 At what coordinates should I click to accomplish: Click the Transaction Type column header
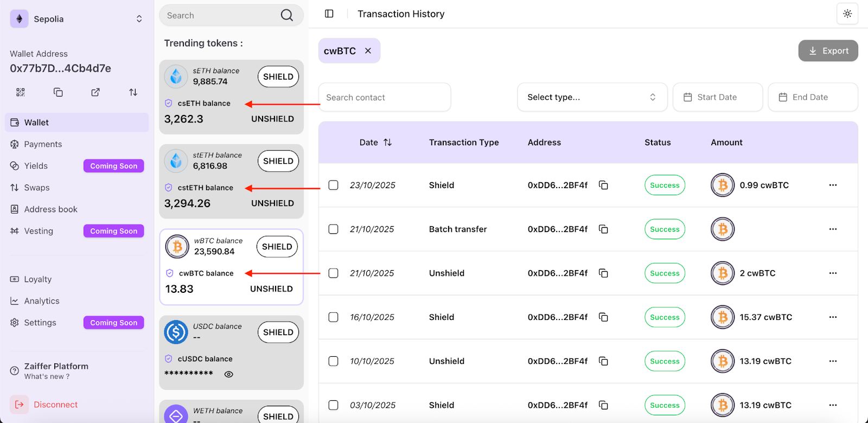[464, 142]
